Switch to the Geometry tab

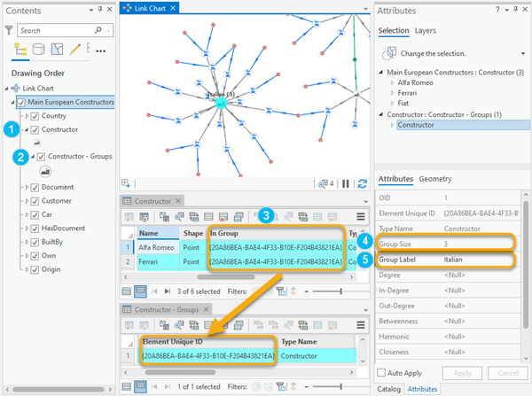pyautogui.click(x=435, y=179)
